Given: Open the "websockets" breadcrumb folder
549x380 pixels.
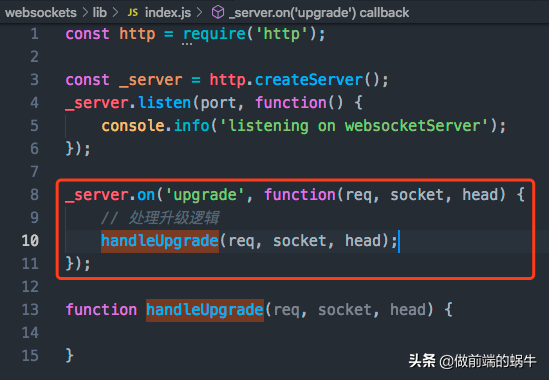Looking at the screenshot, I should pyautogui.click(x=41, y=13).
